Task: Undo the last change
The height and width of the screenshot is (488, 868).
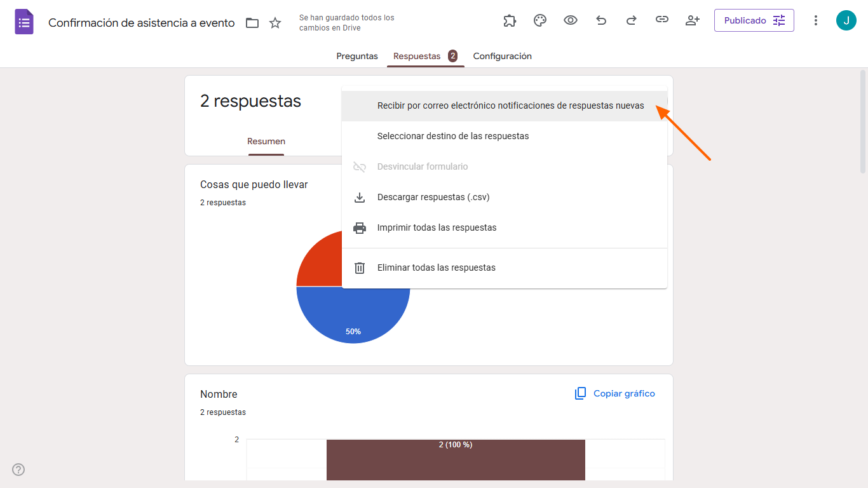Action: pos(601,20)
